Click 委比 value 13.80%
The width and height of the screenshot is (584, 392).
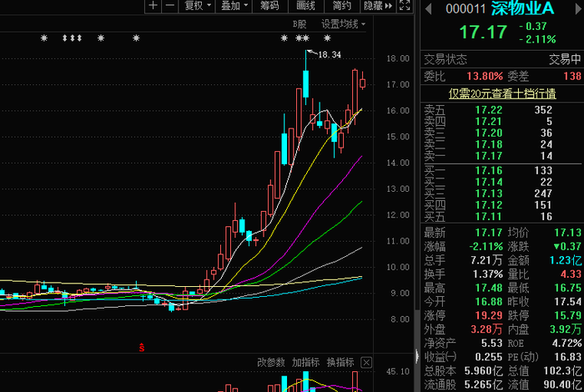pos(485,77)
